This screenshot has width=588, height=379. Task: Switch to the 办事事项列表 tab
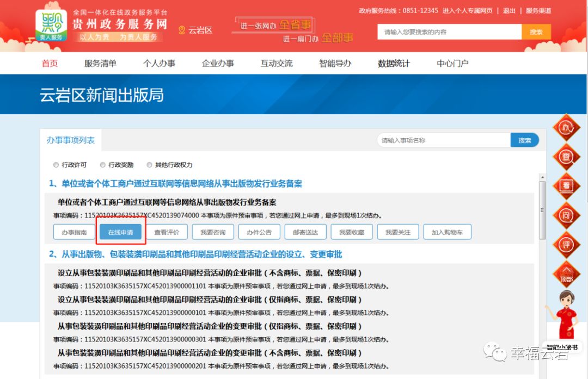pos(71,140)
